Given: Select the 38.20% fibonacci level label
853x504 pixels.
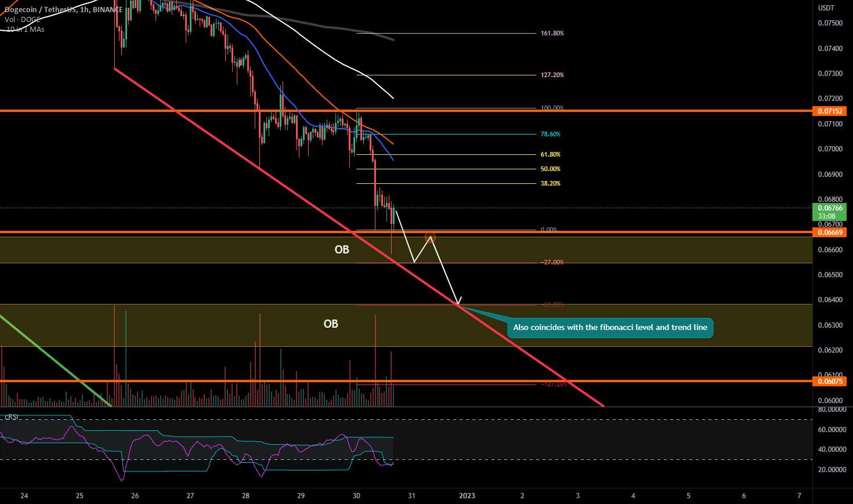Looking at the screenshot, I should 550,183.
